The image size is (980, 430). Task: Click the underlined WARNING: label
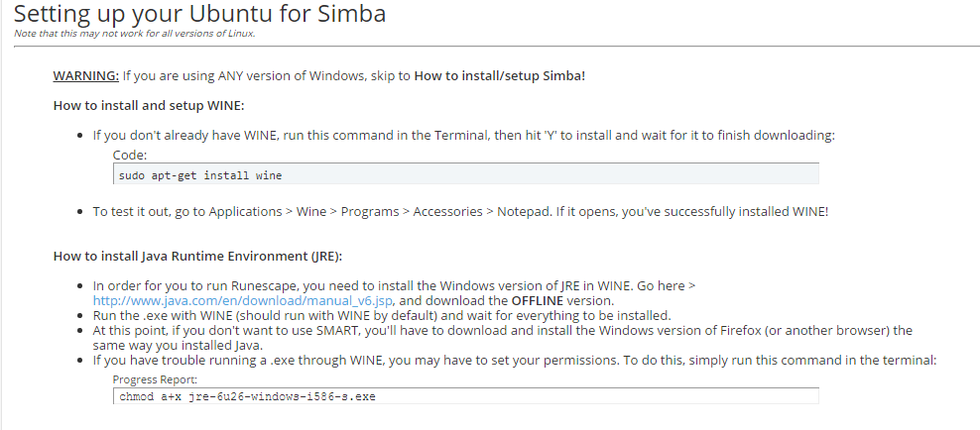coord(86,76)
